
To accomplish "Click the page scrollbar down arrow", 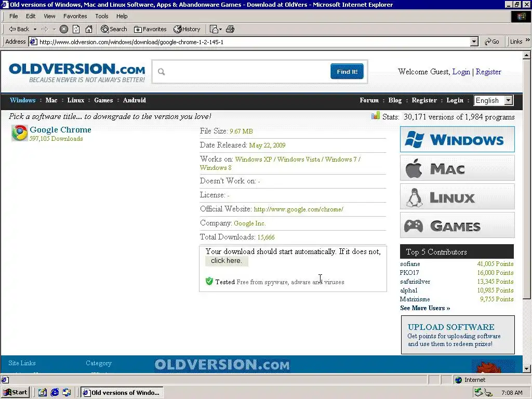I will [527, 368].
